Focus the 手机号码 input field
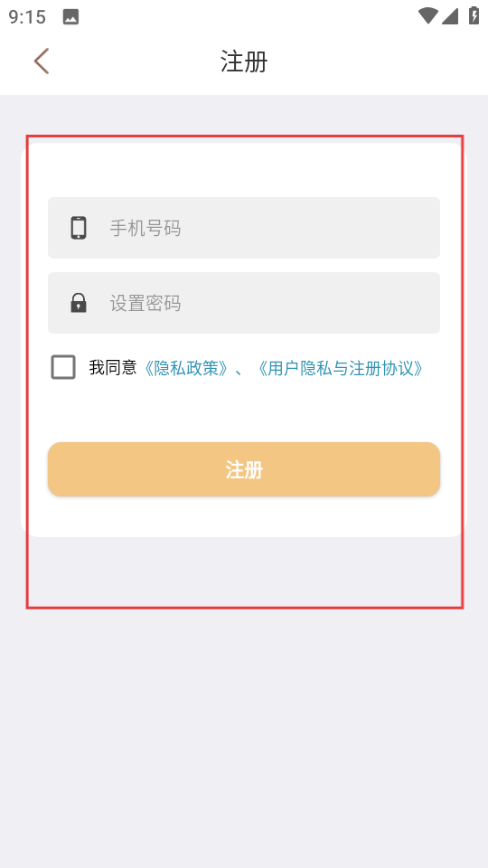Viewport: 488px width, 868px height. pyautogui.click(x=244, y=228)
